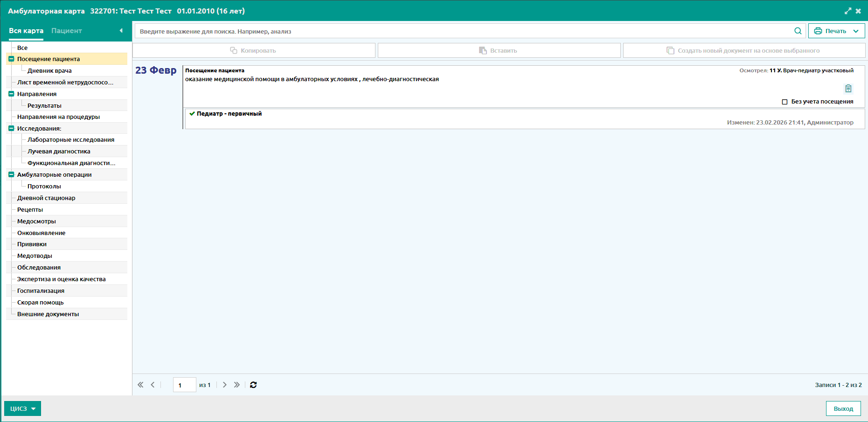The image size is (868, 422).
Task: Go to the previous page arrow
Action: (153, 385)
